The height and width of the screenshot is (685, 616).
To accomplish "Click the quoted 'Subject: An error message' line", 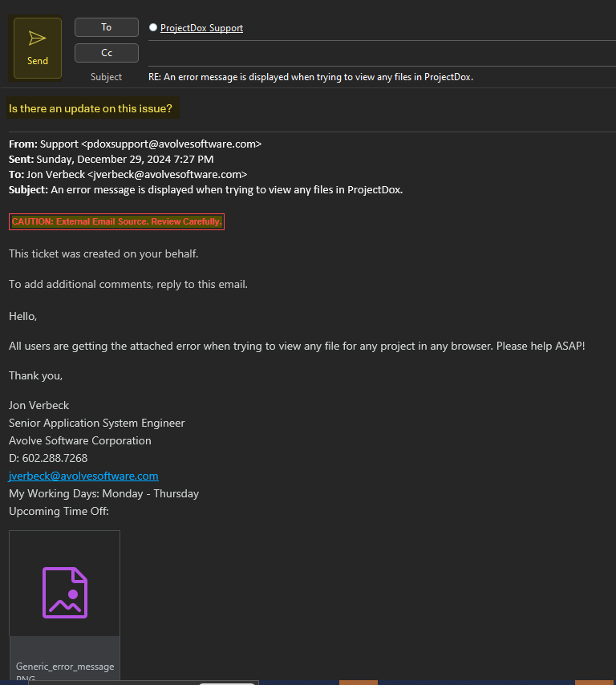I will 206,189.
